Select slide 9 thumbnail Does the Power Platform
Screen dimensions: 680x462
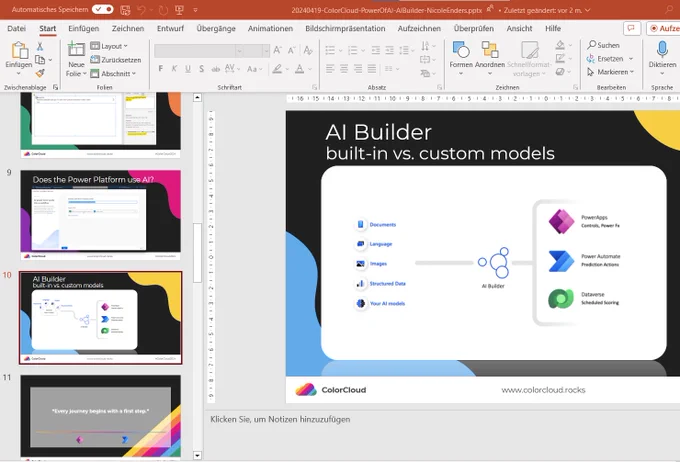point(101,215)
